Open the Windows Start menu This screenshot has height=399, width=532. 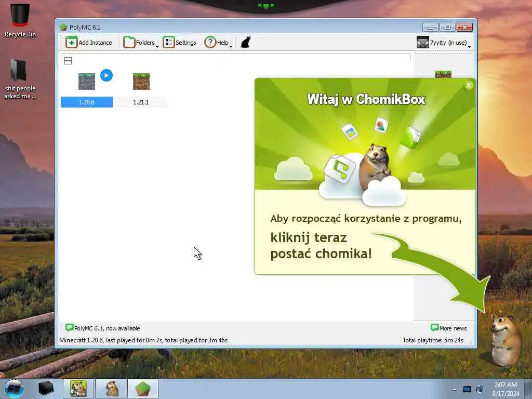pyautogui.click(x=14, y=389)
